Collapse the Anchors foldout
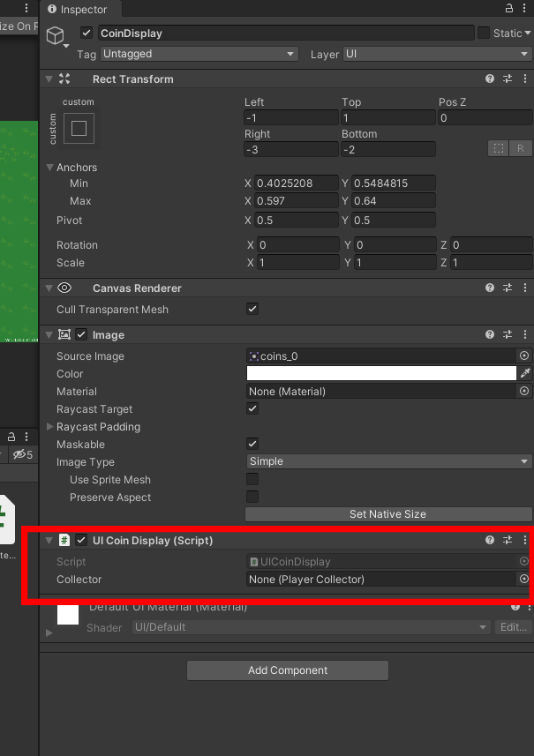 pos(49,168)
